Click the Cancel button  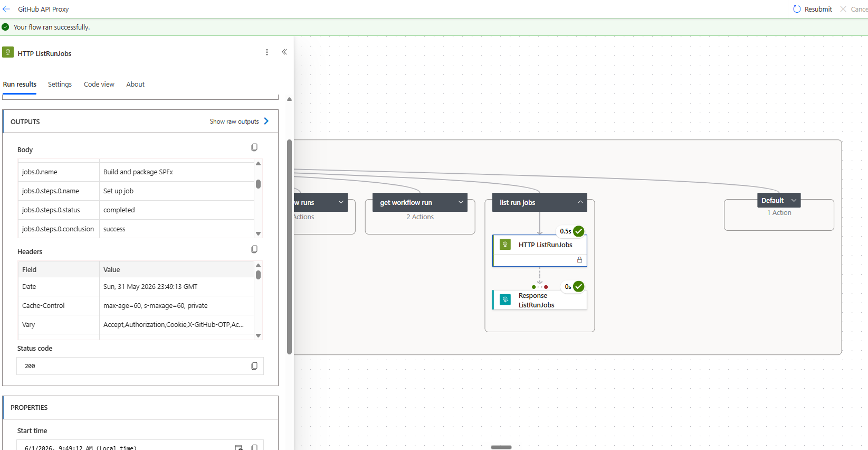click(854, 9)
